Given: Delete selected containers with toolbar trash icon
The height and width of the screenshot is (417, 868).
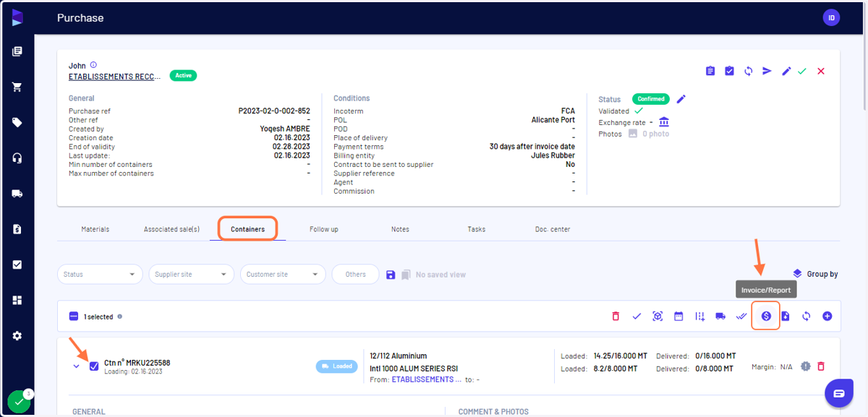Looking at the screenshot, I should (x=616, y=317).
